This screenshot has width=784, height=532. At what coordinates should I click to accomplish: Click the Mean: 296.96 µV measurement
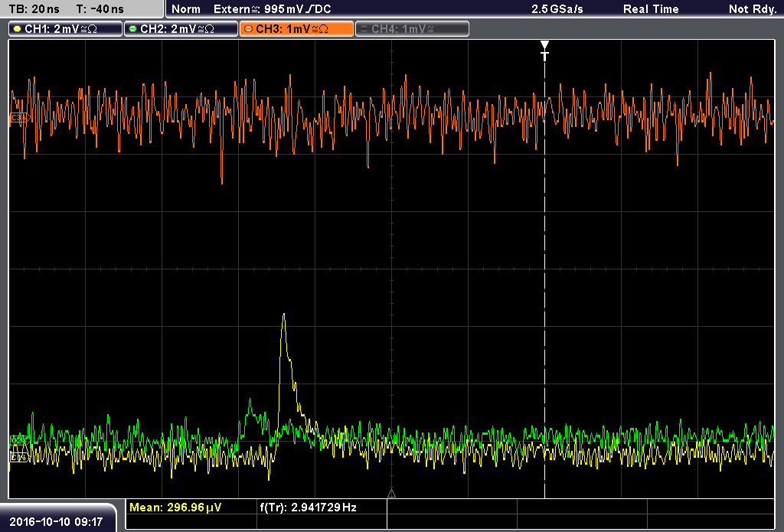pos(175,508)
